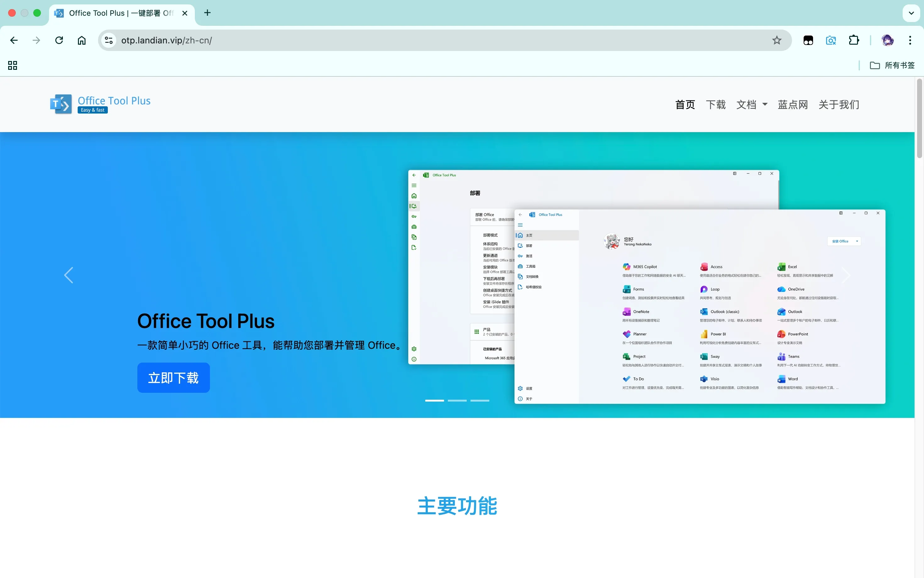Click the 立即下载 button
The height and width of the screenshot is (578, 924).
173,378
